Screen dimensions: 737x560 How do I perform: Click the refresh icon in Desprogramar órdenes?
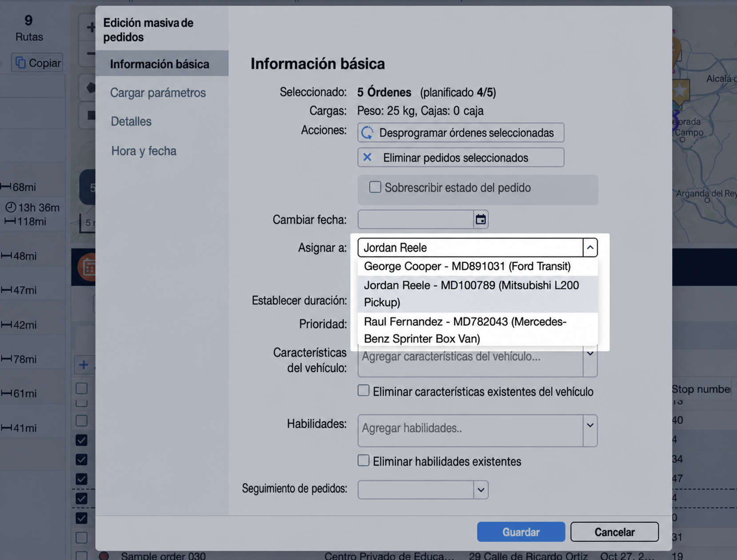(x=367, y=132)
